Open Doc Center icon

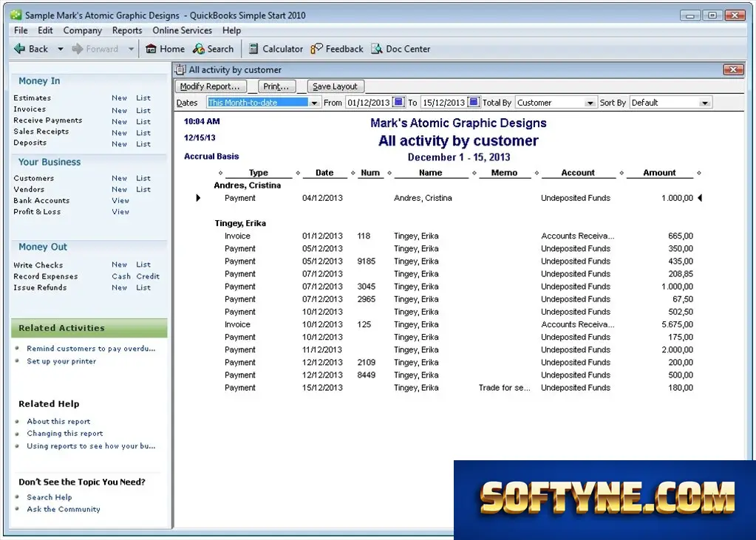(377, 49)
